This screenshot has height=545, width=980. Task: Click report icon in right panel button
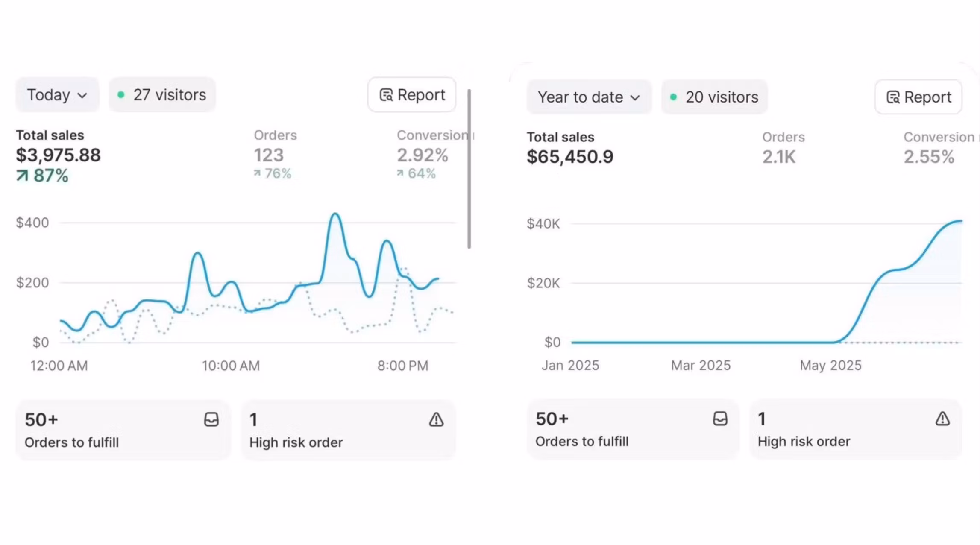coord(893,97)
